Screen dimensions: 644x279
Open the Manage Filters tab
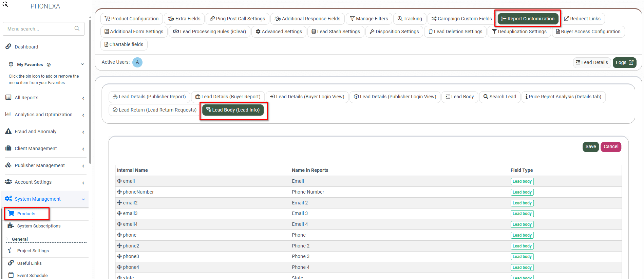click(369, 19)
